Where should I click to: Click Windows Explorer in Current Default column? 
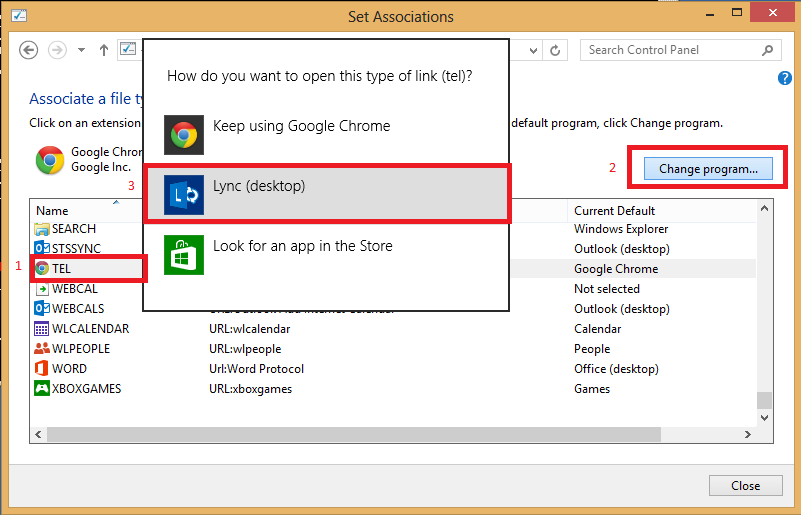pos(621,229)
